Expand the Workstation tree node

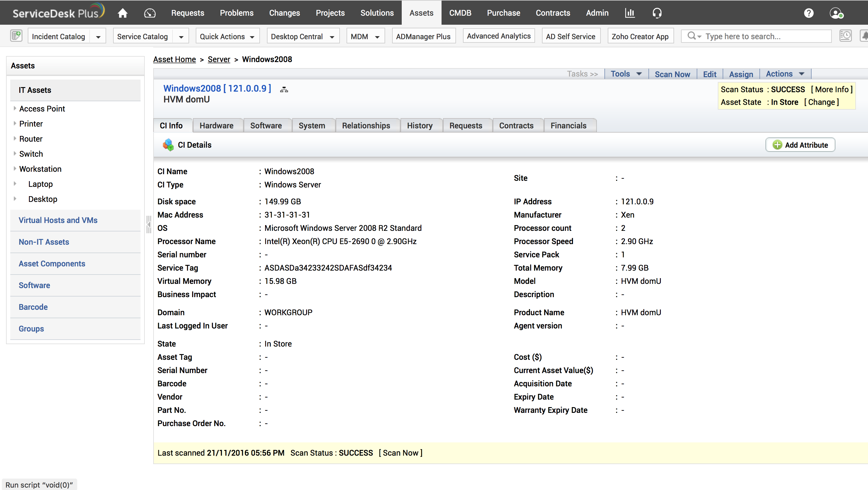coord(15,169)
